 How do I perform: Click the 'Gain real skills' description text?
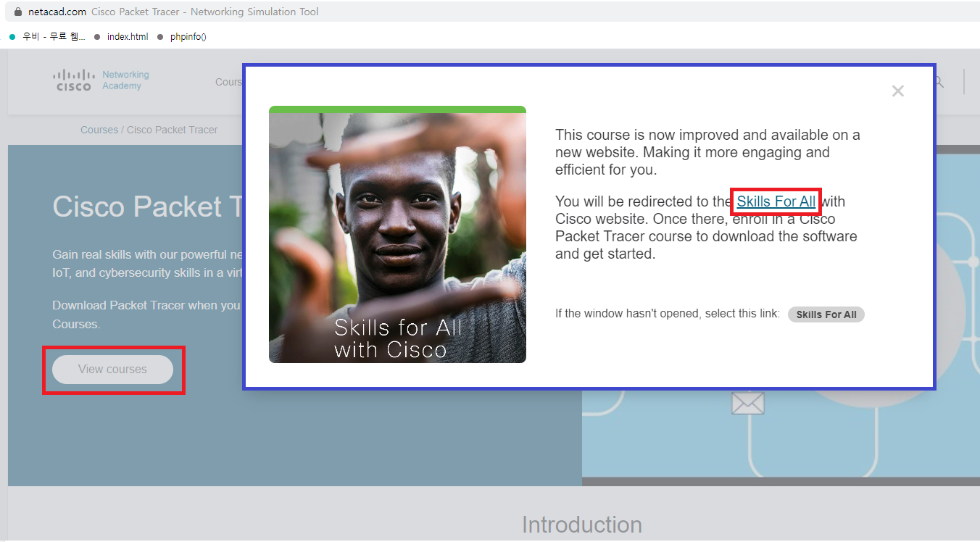147,264
